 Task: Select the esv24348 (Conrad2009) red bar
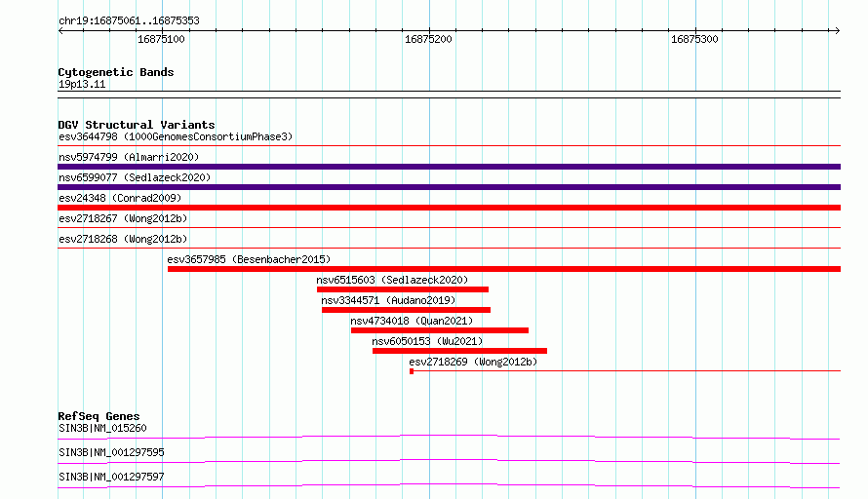tap(449, 208)
